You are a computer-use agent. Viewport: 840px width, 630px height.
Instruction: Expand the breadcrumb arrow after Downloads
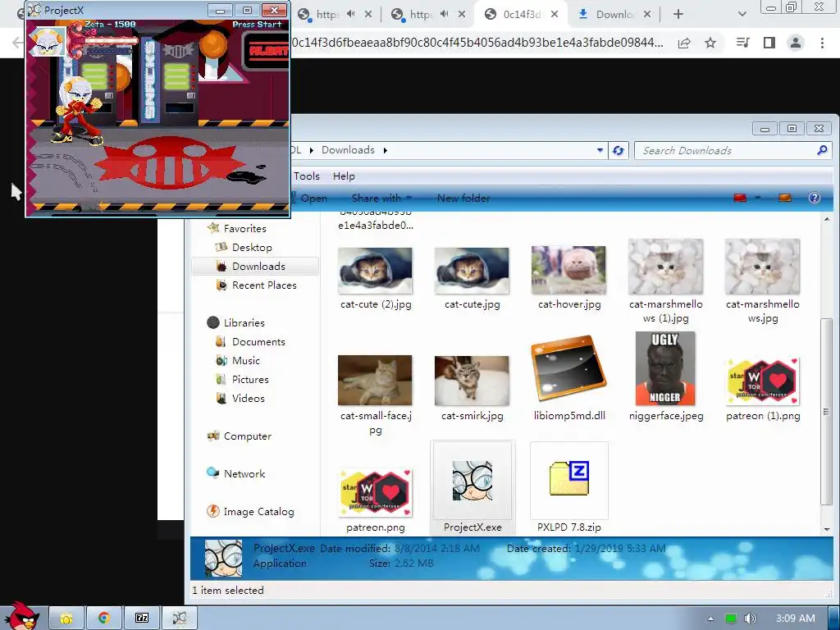(x=386, y=151)
